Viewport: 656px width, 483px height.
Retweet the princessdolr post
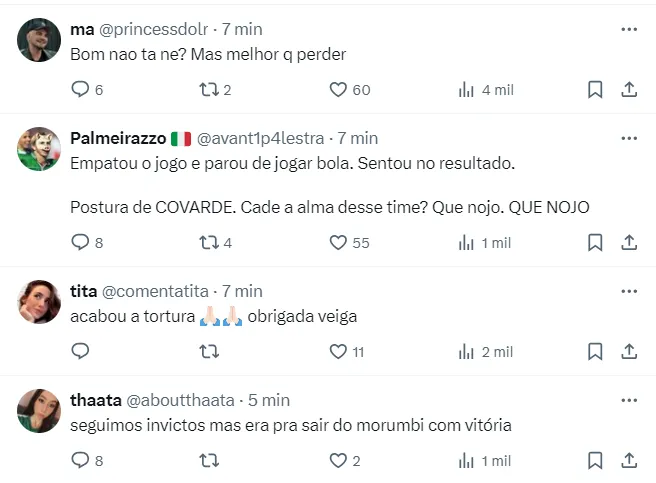pos(208,90)
